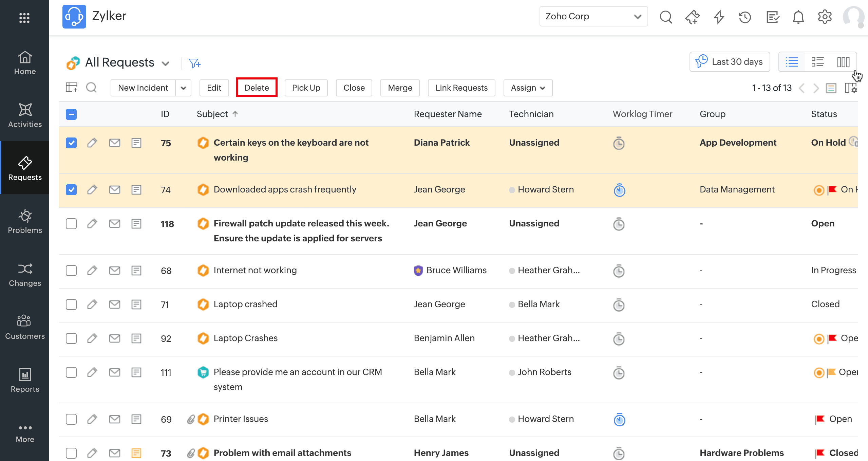Uncheck the checkbox for request 75
This screenshot has width=868, height=461.
pos(71,143)
